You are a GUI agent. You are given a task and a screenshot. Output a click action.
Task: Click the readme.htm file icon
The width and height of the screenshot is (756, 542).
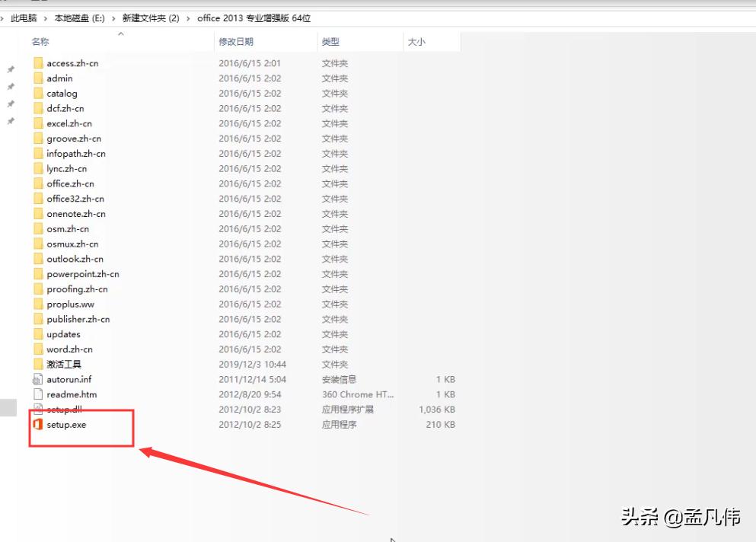(38, 394)
